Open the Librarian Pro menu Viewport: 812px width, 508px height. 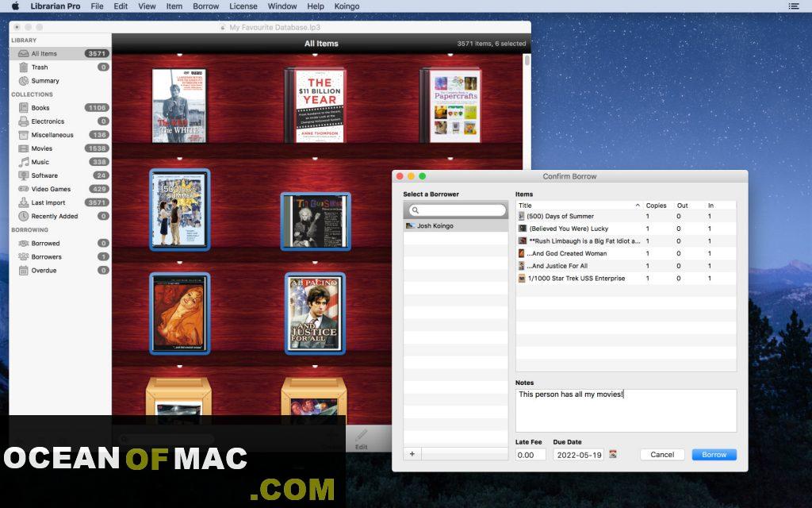(56, 6)
